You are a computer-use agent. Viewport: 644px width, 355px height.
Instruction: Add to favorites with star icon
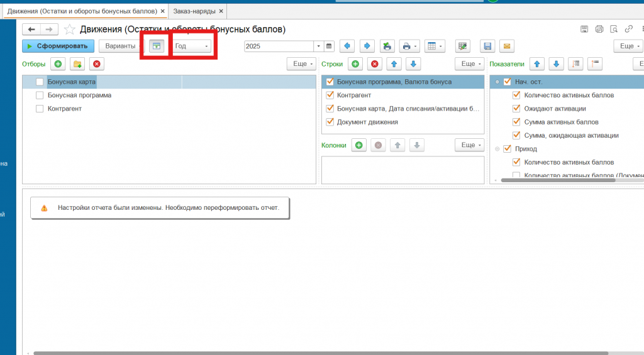69,30
